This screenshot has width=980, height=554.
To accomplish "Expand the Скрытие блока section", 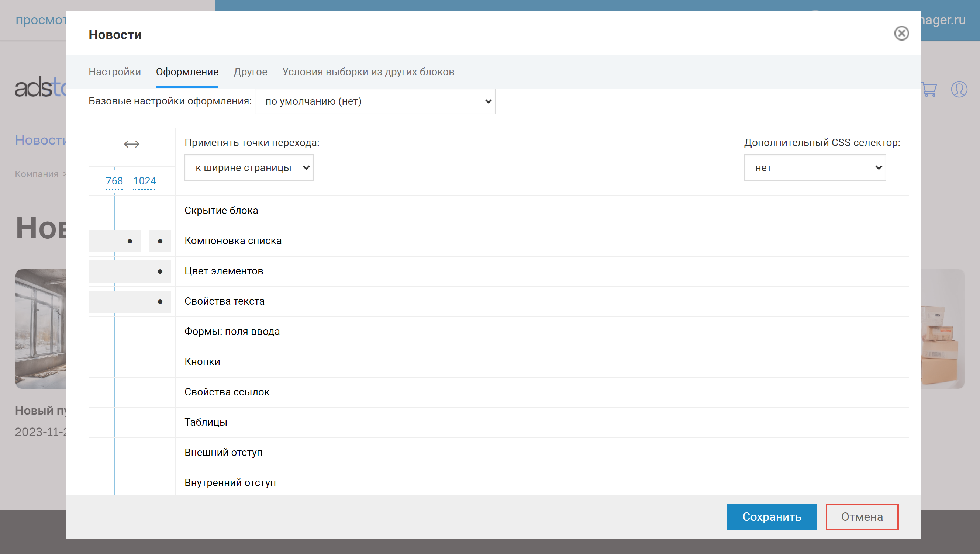I will (542, 211).
